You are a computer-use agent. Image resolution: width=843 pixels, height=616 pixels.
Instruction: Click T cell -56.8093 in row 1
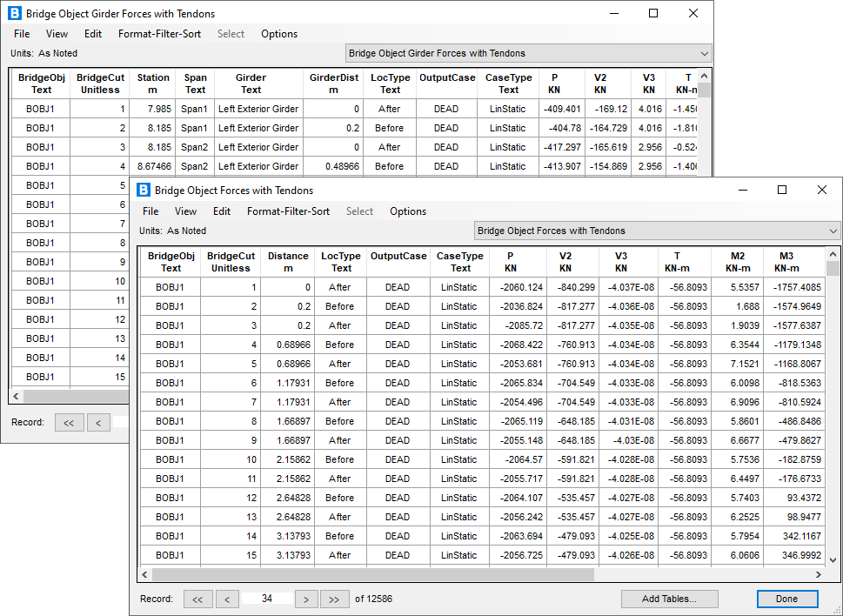tap(685, 287)
